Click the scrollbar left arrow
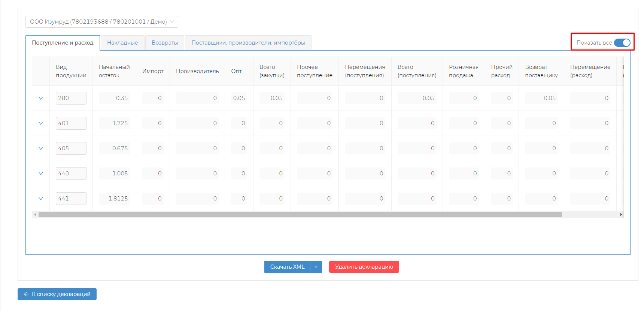 click(35, 215)
